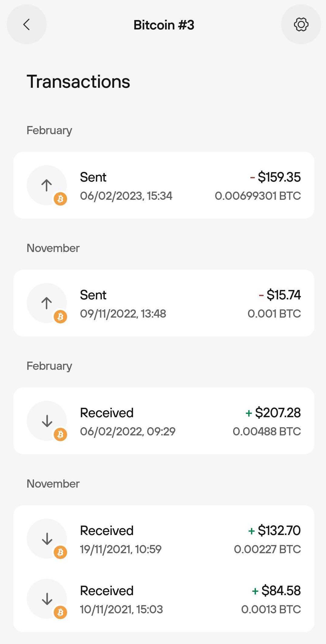Tap received arrow icon for $132.70 transaction
Viewport: 326px width, 644px height.
pos(46,538)
